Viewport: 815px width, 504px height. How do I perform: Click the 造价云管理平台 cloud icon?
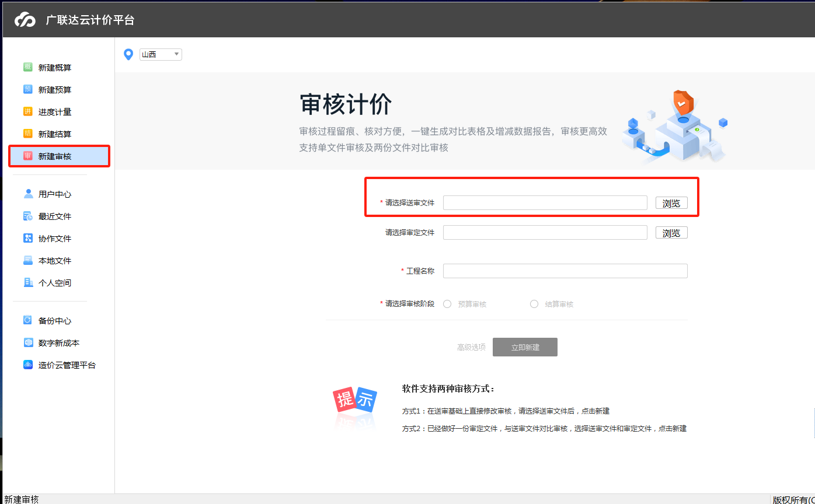[x=27, y=365]
